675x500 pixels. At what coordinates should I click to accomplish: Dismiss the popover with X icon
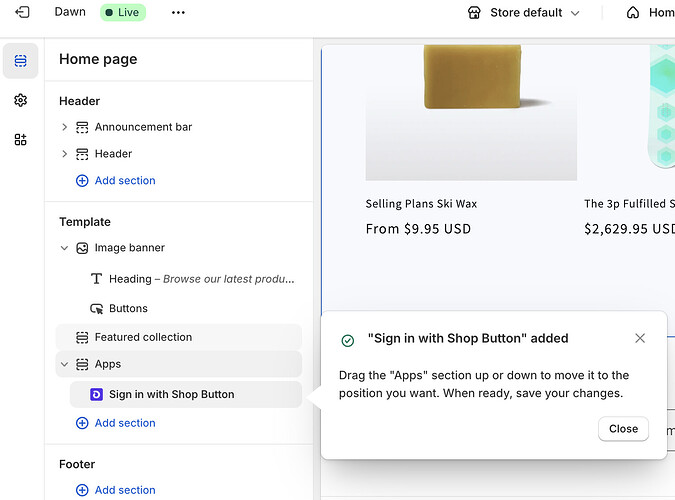tap(640, 339)
